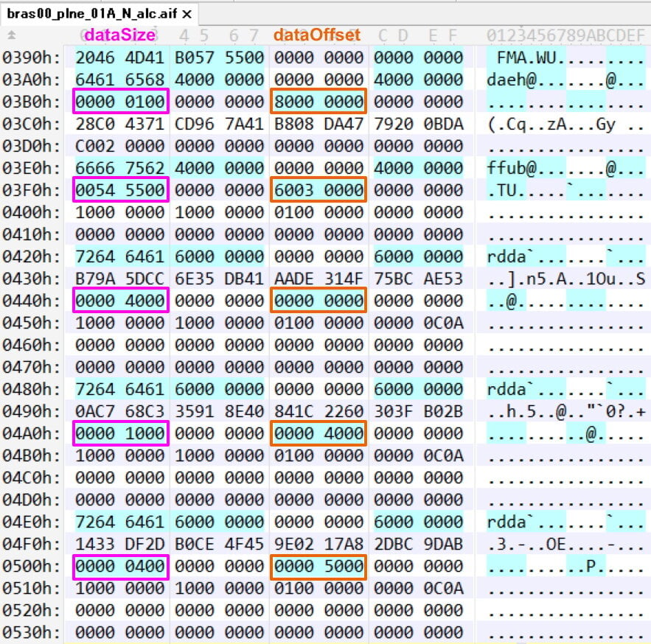The height and width of the screenshot is (644, 651).
Task: Select address row 03D0h
Action: (31, 146)
